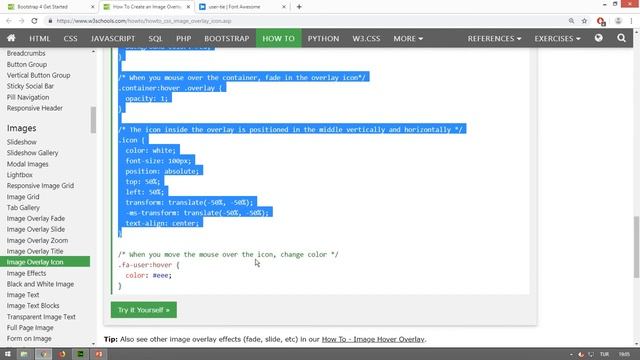Open the PHP tutorial menu

[184, 38]
